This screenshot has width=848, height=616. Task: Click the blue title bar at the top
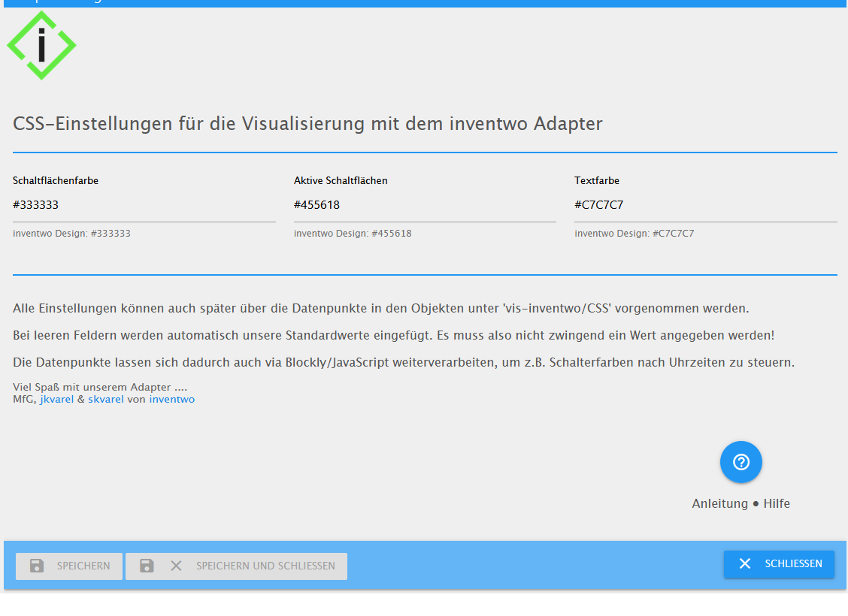424,4
